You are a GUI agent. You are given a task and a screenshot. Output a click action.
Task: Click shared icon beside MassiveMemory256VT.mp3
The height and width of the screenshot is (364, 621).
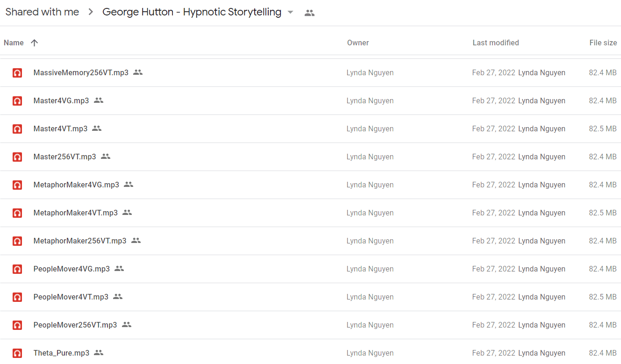coord(138,72)
